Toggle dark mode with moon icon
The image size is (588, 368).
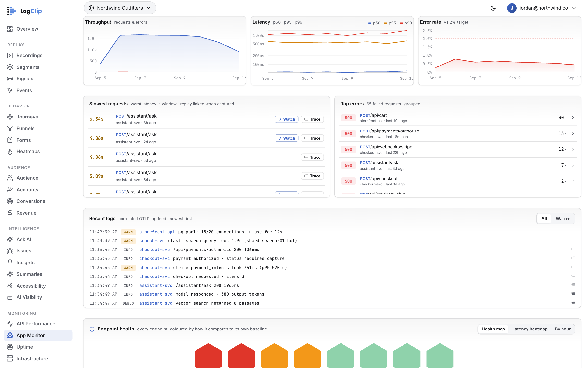click(x=493, y=8)
